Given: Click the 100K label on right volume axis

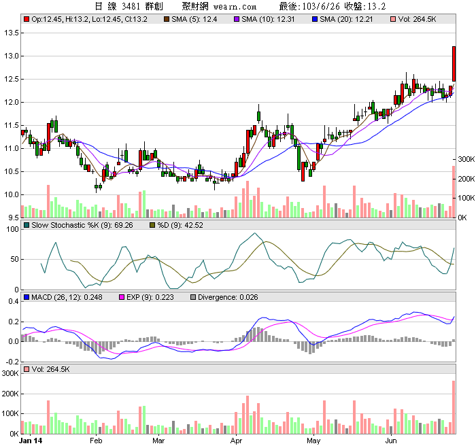Looking at the screenshot, I should (466, 198).
